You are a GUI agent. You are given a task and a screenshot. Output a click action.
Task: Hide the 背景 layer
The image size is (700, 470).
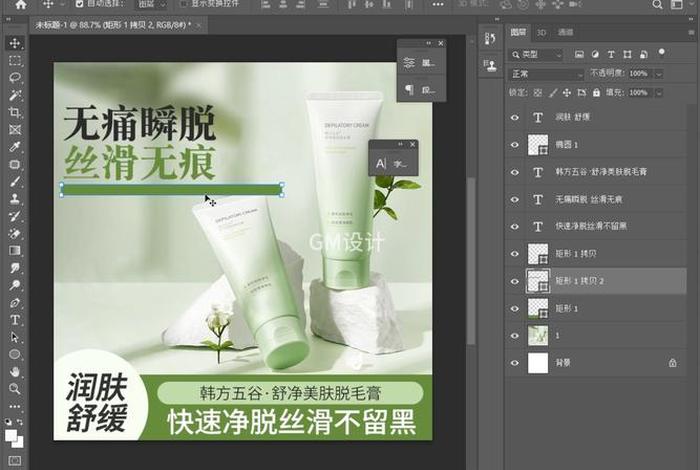tap(515, 363)
